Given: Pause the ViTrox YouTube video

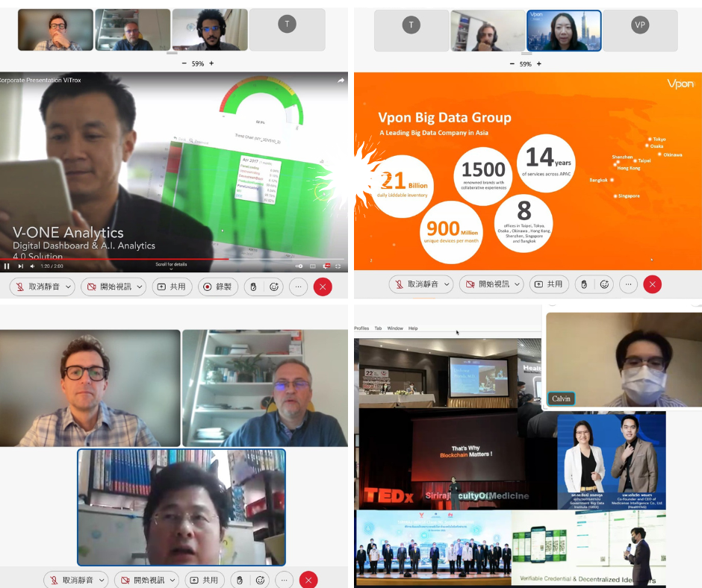Looking at the screenshot, I should (x=7, y=266).
